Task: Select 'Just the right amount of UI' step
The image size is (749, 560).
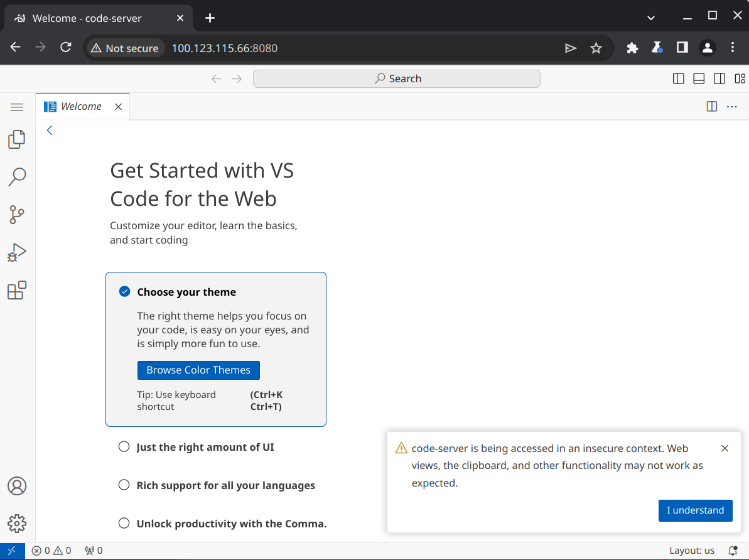Action: pyautogui.click(x=205, y=447)
